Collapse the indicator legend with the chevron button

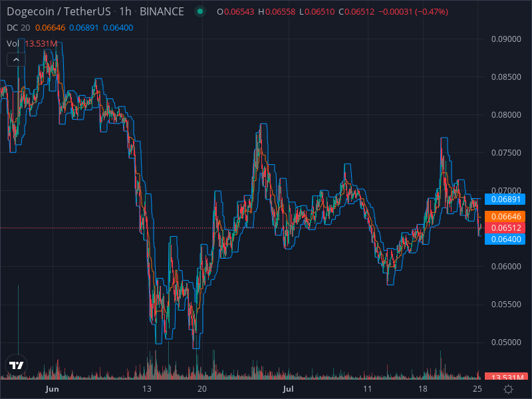[16, 60]
